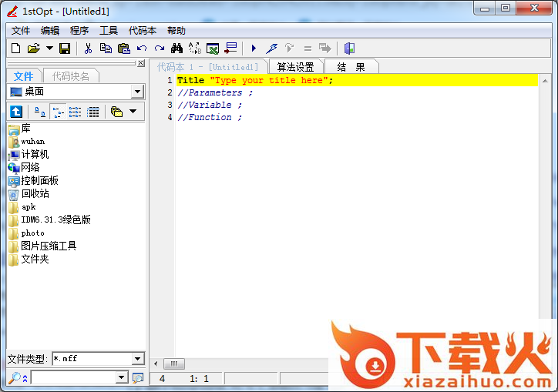Viewport: 558px width, 392px height.
Task: Save the current code file
Action: click(x=65, y=49)
